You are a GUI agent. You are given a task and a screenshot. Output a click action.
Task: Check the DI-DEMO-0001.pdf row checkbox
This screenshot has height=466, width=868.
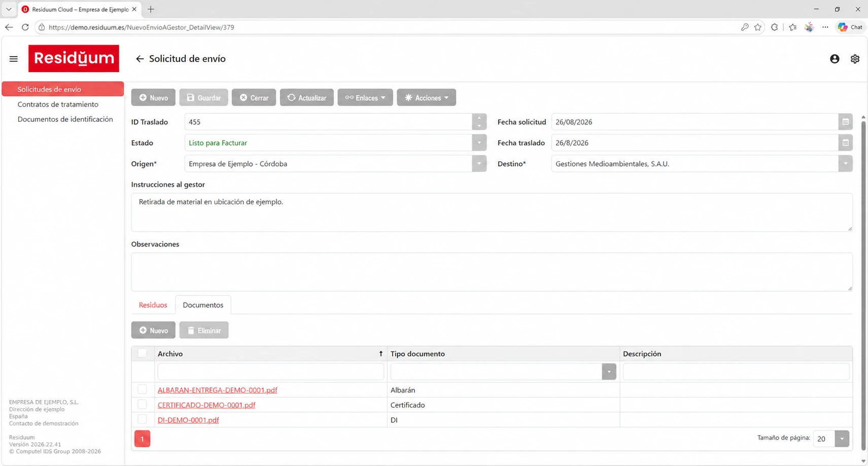click(x=142, y=419)
